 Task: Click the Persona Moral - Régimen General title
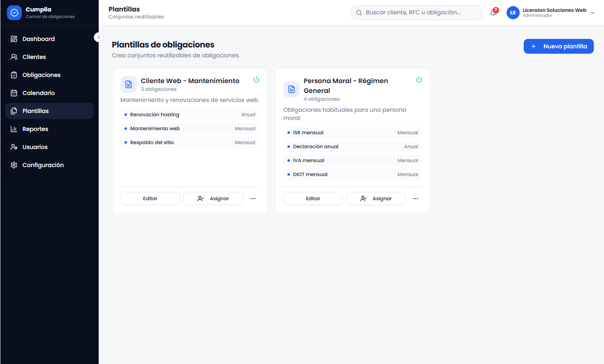pos(346,86)
